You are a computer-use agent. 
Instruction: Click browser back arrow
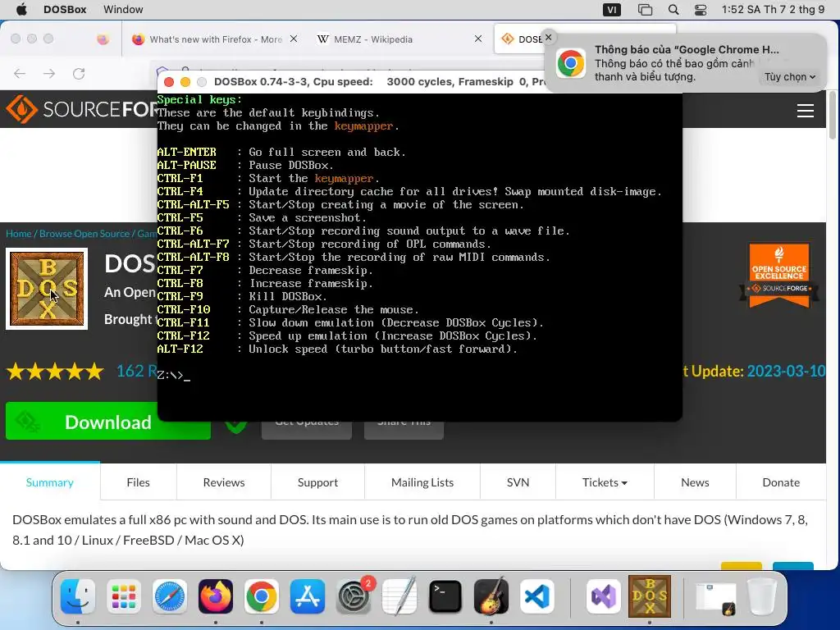pos(20,73)
